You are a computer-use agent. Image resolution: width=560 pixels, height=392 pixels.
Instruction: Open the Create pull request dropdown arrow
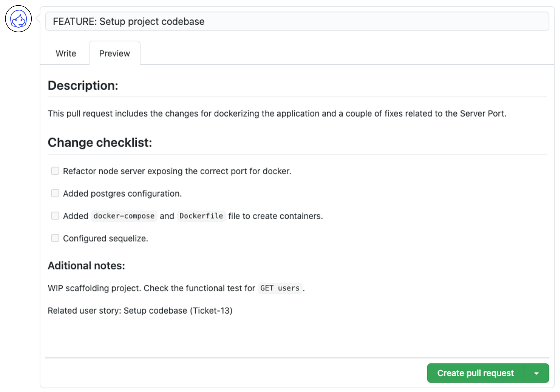(536, 373)
